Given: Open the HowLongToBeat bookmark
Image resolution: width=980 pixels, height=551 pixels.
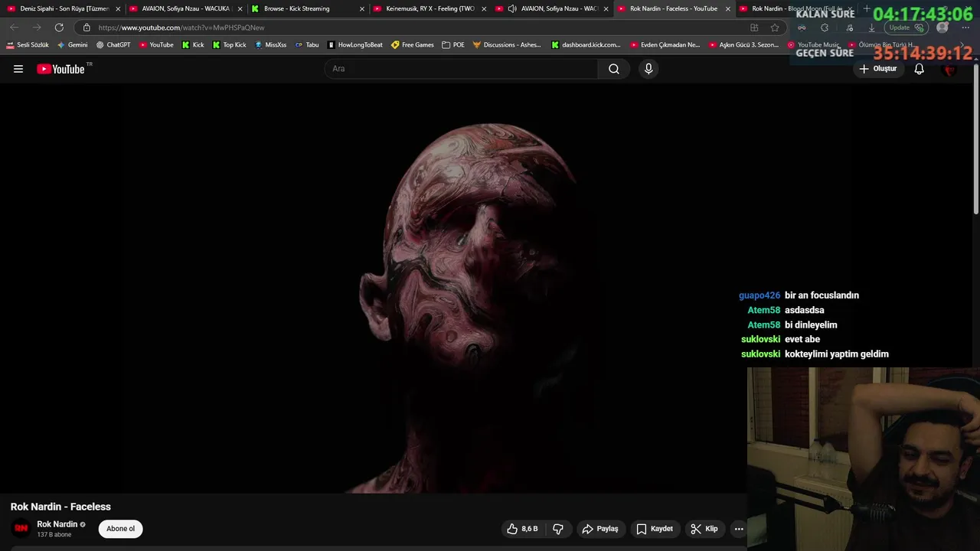Looking at the screenshot, I should click(354, 45).
